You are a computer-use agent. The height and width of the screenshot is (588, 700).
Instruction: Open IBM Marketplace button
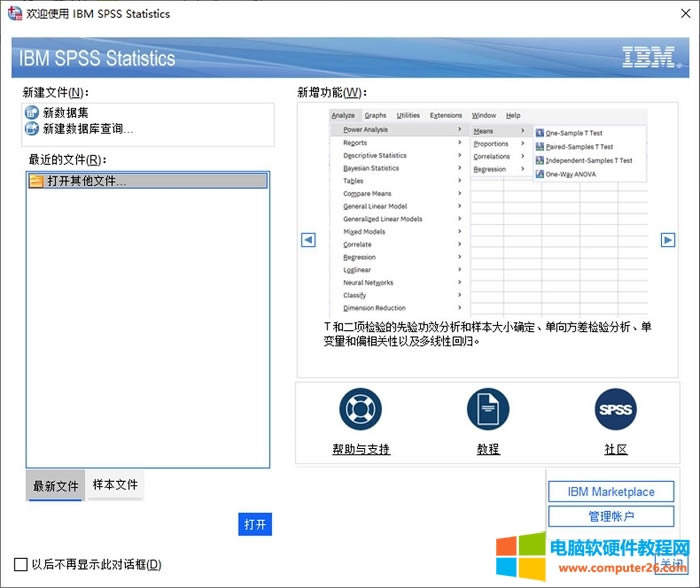(x=611, y=492)
